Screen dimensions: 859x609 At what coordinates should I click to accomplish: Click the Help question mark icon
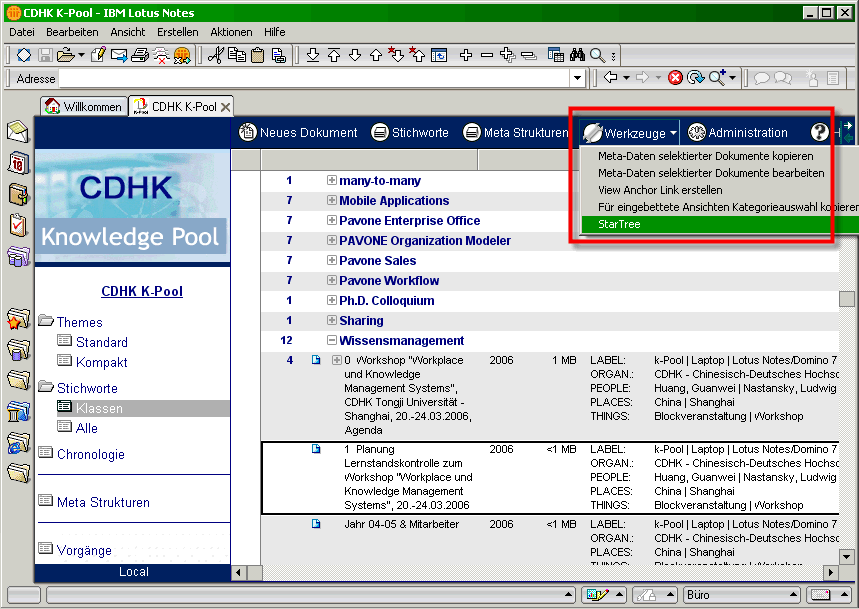(x=820, y=132)
